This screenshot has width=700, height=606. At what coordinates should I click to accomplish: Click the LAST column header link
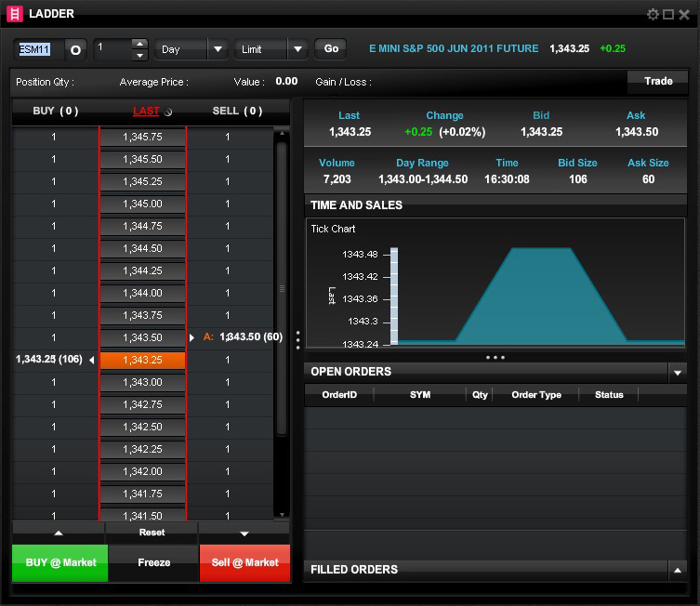[146, 111]
